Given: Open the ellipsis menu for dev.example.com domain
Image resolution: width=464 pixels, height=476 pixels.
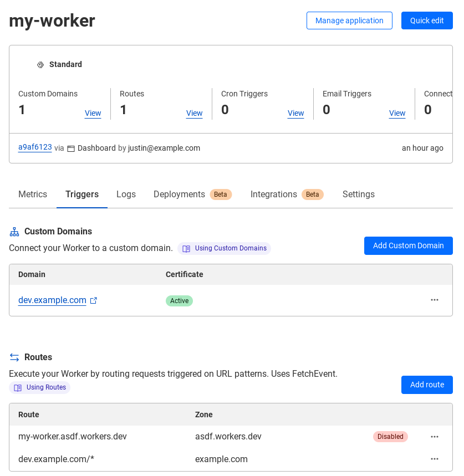Looking at the screenshot, I should [435, 300].
